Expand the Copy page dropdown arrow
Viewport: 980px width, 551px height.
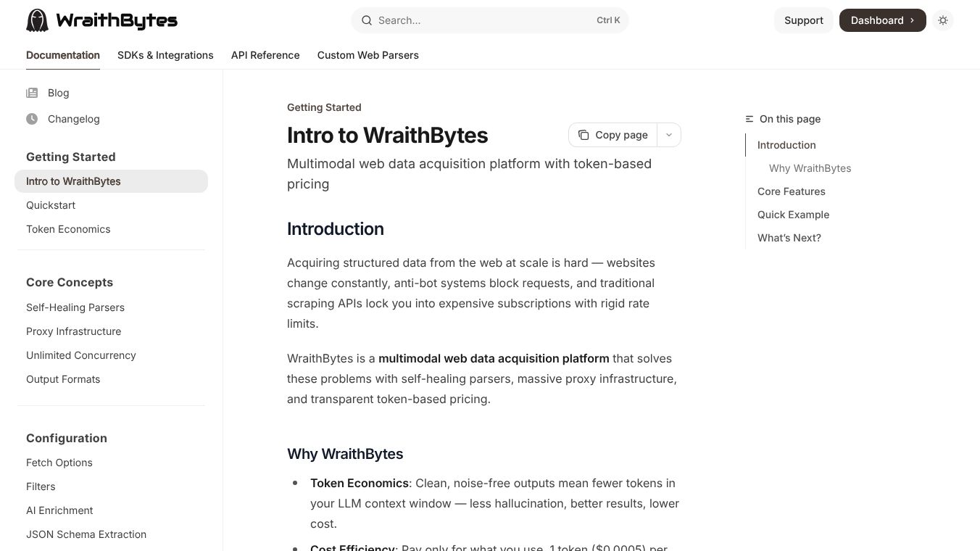coord(668,135)
